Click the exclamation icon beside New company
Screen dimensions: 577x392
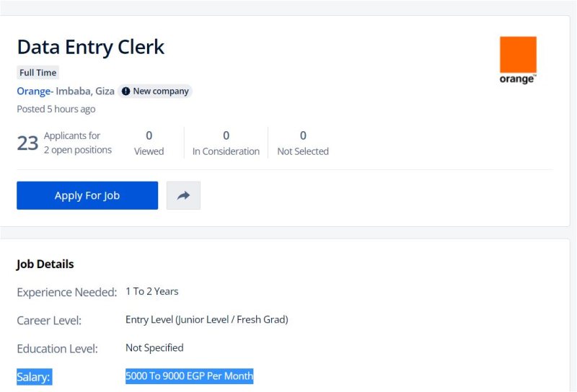click(125, 92)
